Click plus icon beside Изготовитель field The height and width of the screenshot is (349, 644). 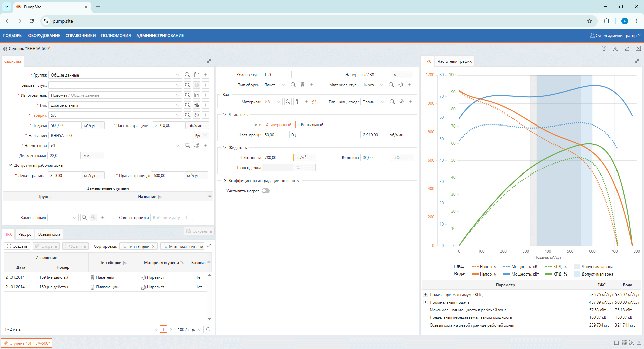[206, 95]
